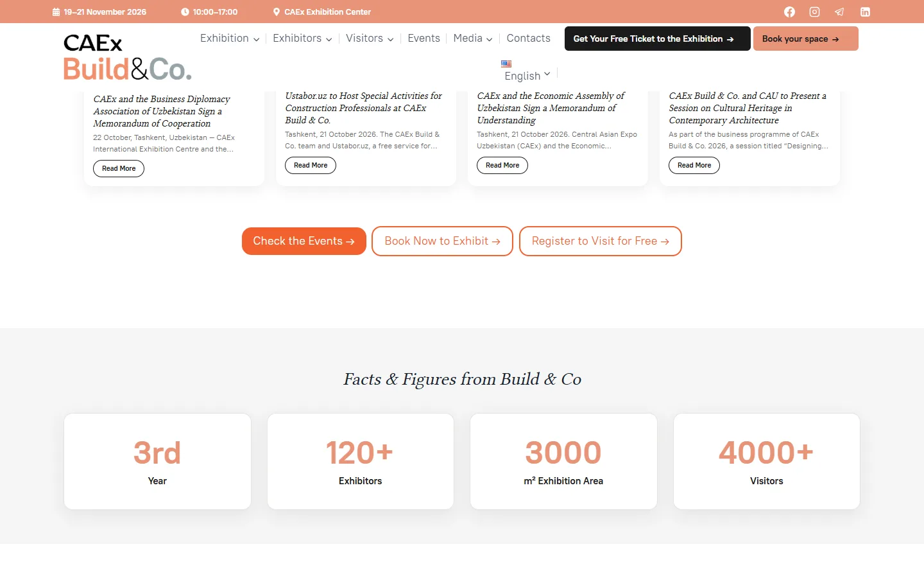The height and width of the screenshot is (578, 924).
Task: Click the 4000+ Visitors fact card
Action: pos(766,461)
